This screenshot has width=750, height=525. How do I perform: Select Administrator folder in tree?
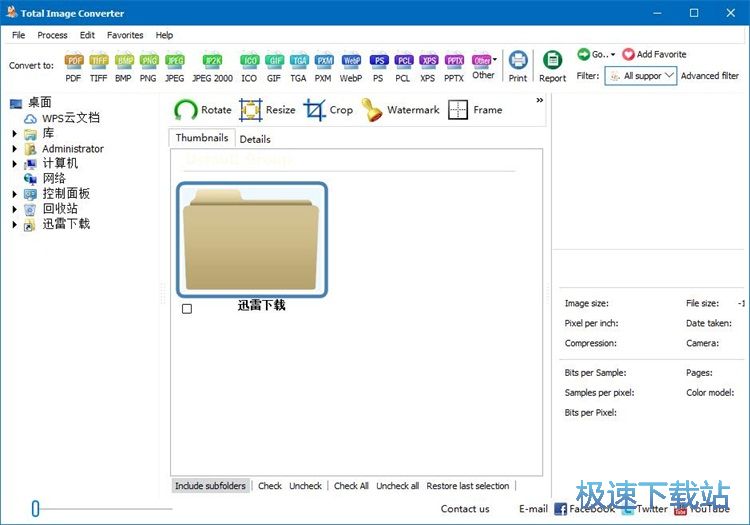coord(73,149)
